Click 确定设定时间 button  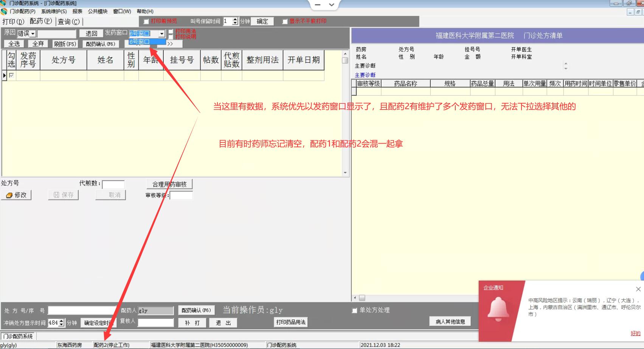point(98,323)
